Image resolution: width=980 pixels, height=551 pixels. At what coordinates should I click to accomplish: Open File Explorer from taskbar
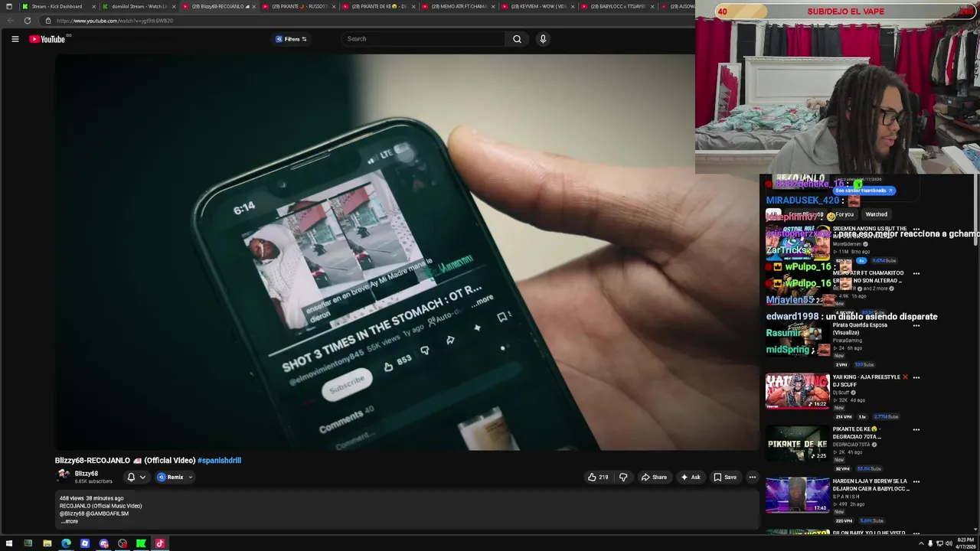(x=47, y=543)
